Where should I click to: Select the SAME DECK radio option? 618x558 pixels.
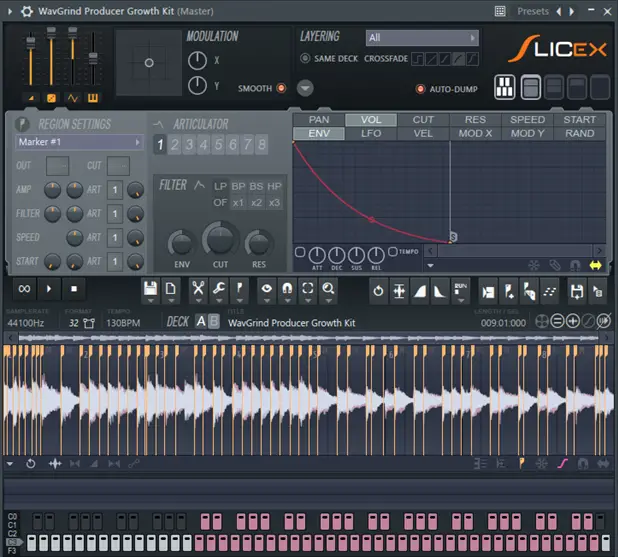point(305,58)
